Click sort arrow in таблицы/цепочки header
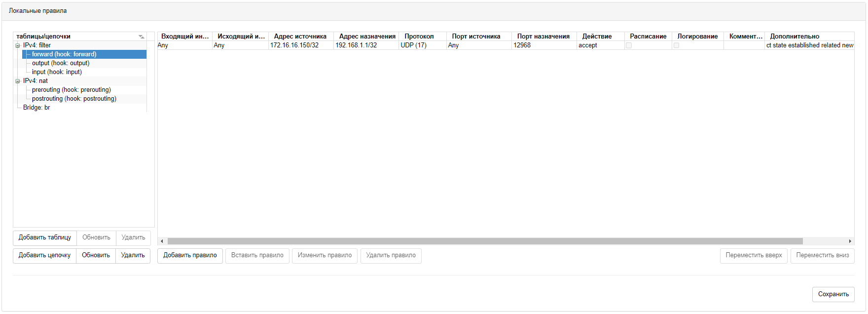Screen dimensions: 868x314 coord(141,37)
